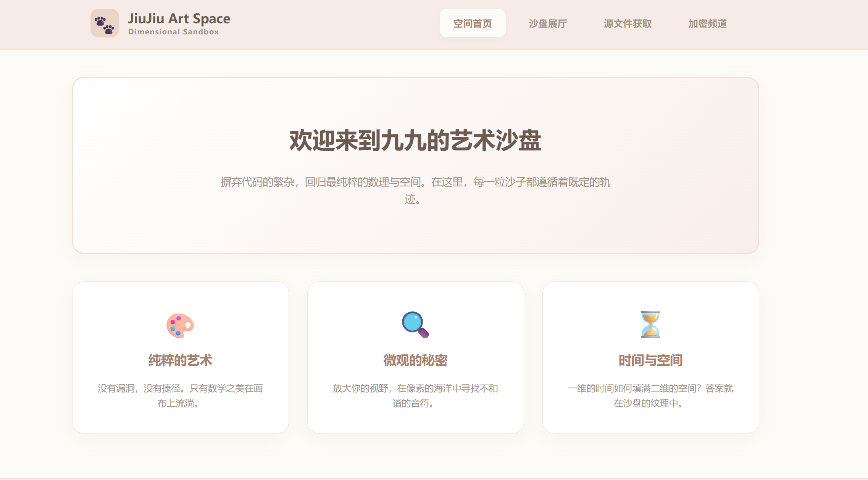Open 源文件获取 navigation item

tap(628, 23)
